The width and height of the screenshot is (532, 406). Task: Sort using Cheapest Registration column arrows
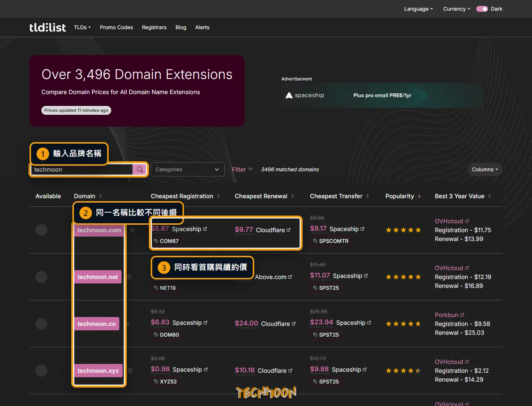pos(218,196)
